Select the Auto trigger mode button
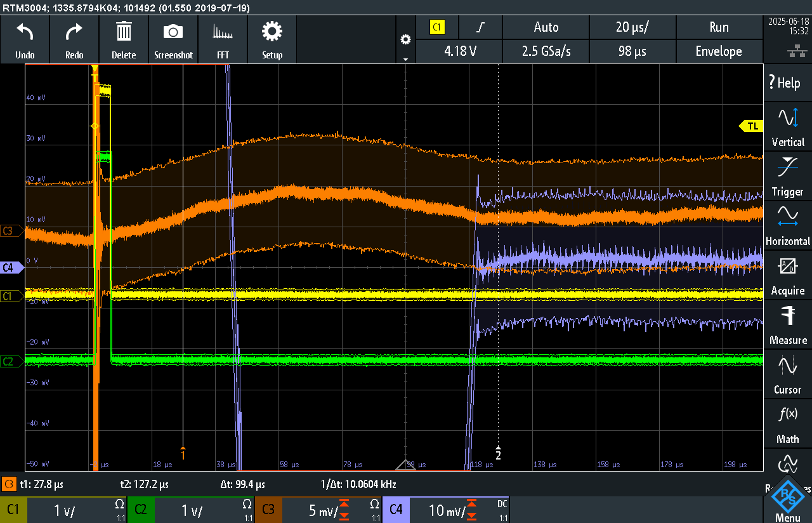The height and width of the screenshot is (523, 812). (546, 27)
